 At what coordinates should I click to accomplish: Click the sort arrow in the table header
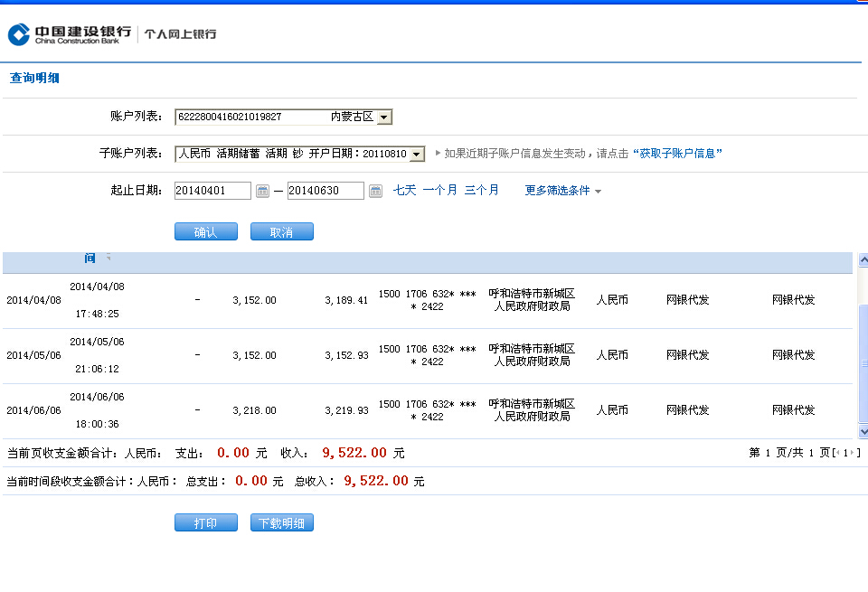point(108,258)
